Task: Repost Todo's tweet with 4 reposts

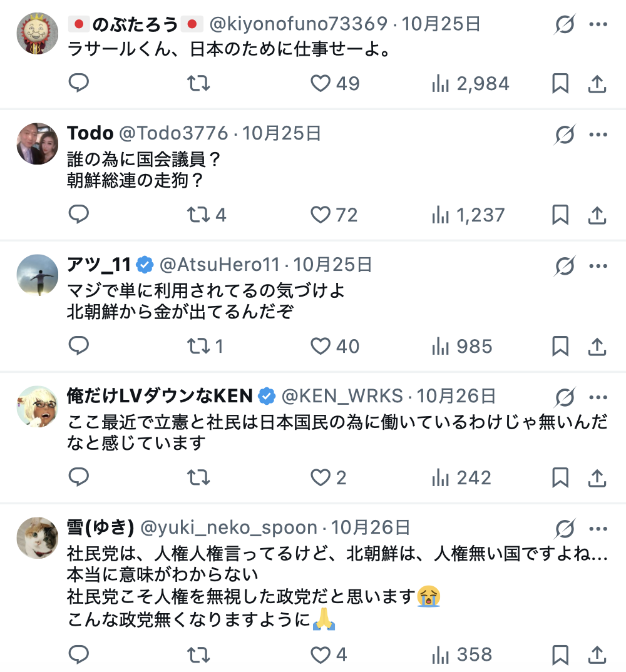Action: (x=198, y=215)
